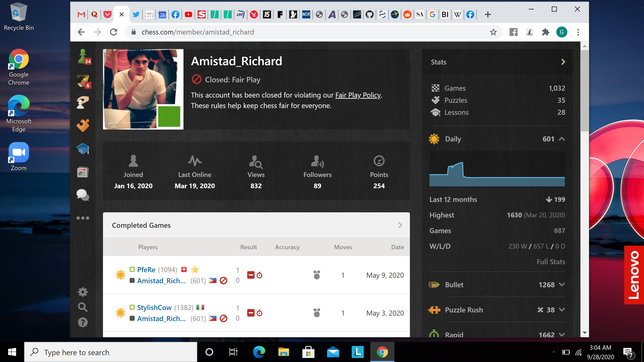Click the May 9, 2020 game date

(x=385, y=275)
